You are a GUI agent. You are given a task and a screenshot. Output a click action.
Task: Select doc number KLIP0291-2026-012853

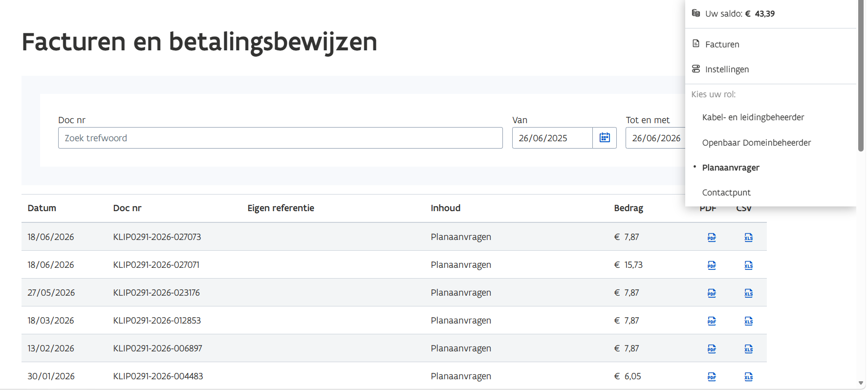coord(157,321)
